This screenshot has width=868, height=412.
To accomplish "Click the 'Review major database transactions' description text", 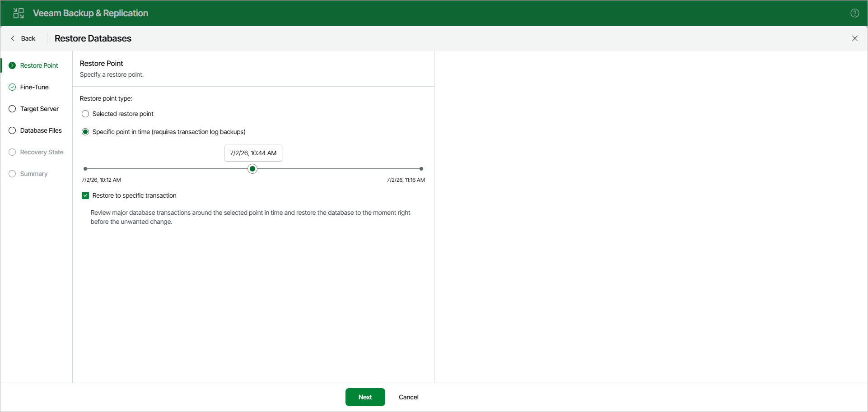I will (250, 217).
